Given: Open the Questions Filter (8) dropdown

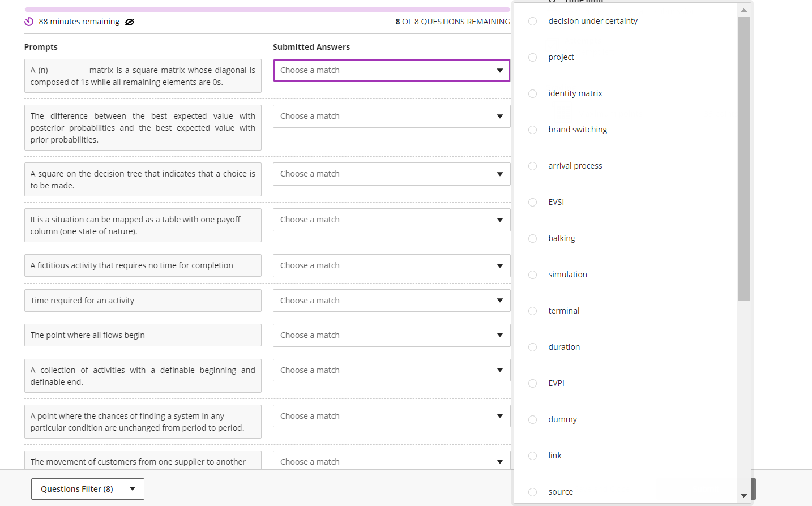Looking at the screenshot, I should tap(88, 489).
